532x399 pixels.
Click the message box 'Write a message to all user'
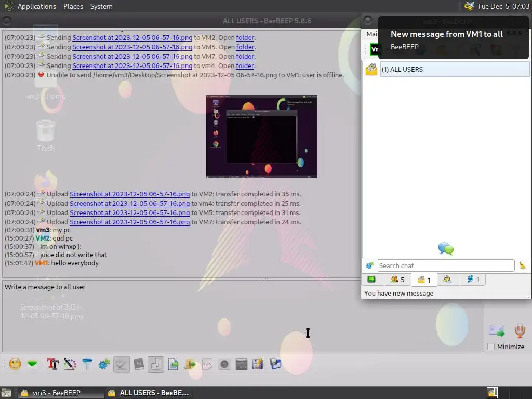pyautogui.click(x=243, y=316)
